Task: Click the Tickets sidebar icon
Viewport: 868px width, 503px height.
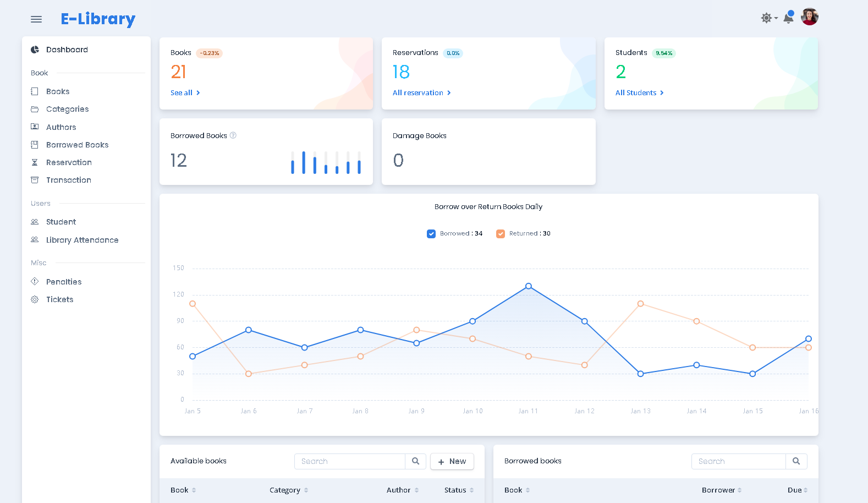Action: 35,299
